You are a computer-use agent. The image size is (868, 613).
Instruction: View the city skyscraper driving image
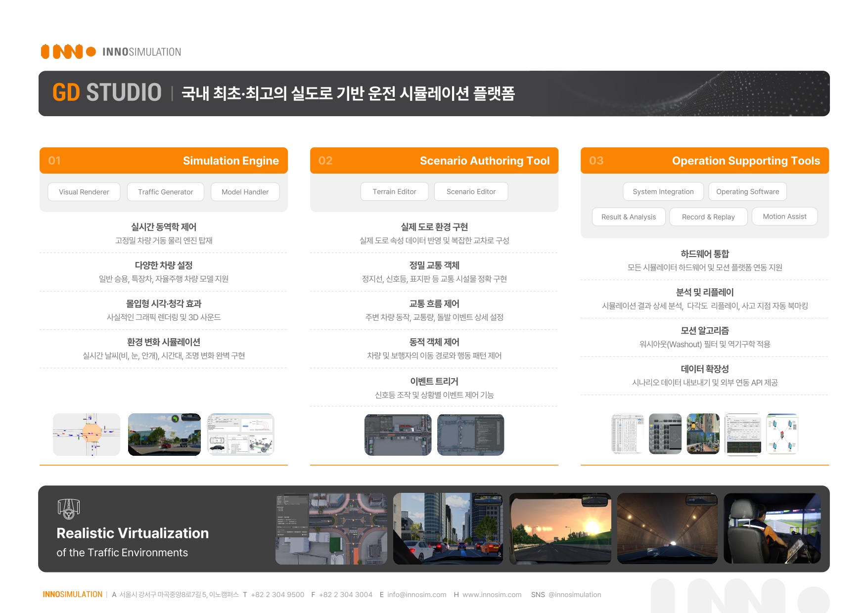448,528
